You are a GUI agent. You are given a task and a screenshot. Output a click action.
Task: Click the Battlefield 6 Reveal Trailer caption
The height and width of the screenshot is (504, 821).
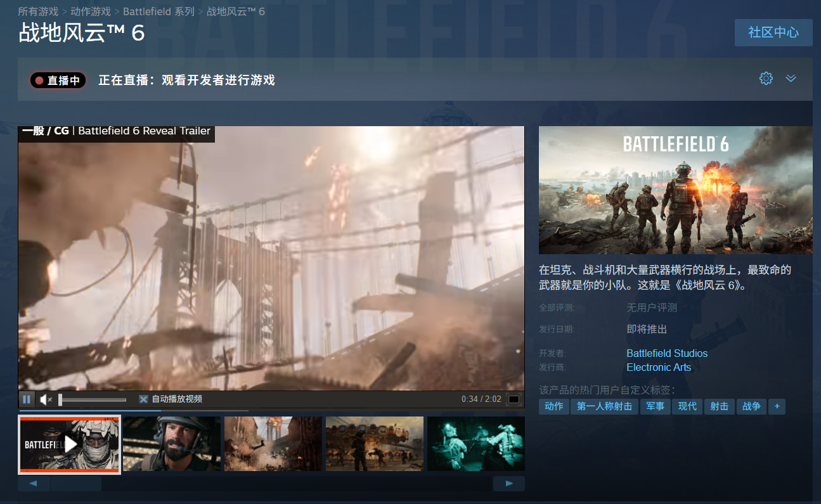pos(144,131)
